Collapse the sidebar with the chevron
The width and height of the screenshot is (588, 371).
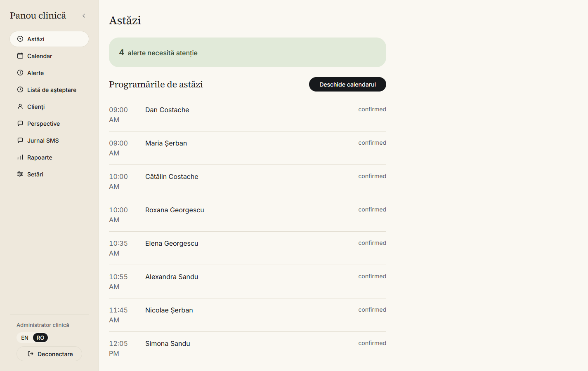click(x=84, y=16)
